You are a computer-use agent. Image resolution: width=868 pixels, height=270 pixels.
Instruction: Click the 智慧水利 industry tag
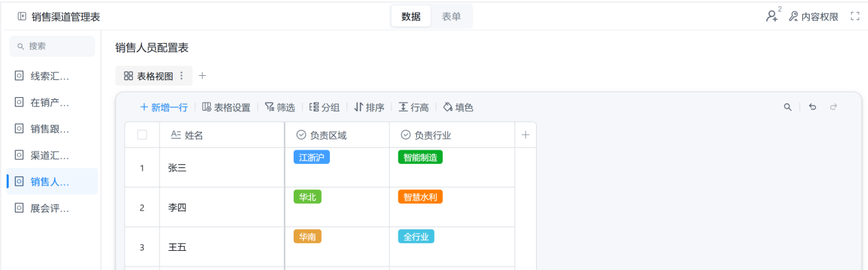420,197
